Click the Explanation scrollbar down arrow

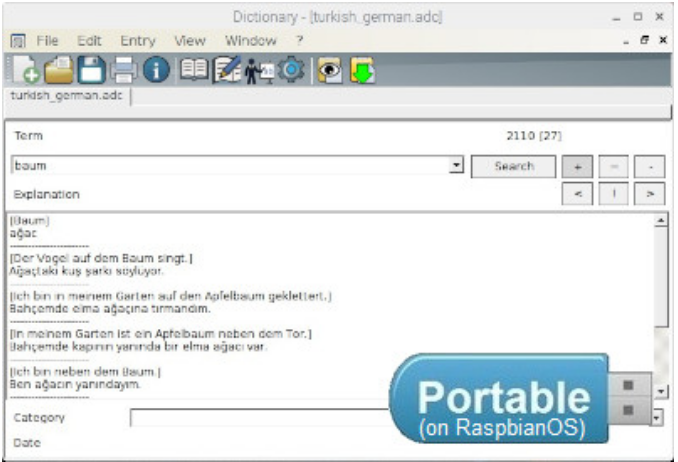[661, 392]
